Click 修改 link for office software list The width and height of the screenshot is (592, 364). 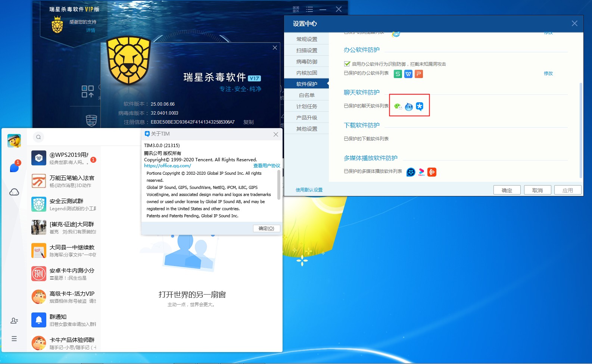click(x=548, y=73)
